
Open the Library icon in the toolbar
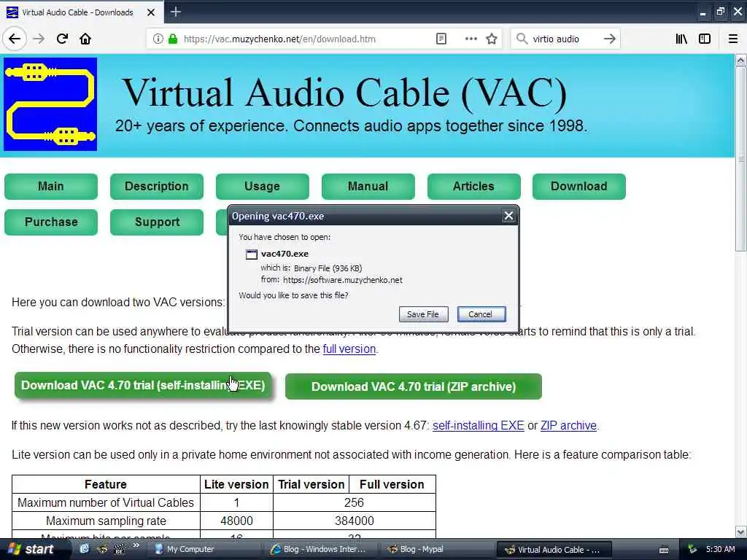[x=681, y=39]
